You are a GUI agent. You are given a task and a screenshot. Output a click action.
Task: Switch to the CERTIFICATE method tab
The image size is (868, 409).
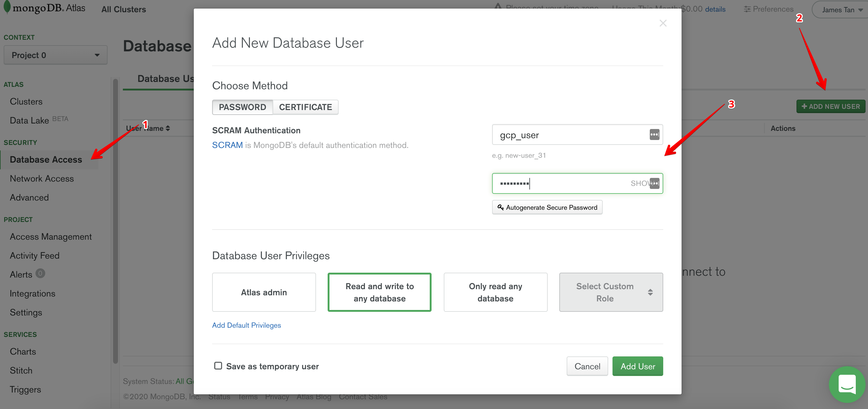tap(305, 107)
